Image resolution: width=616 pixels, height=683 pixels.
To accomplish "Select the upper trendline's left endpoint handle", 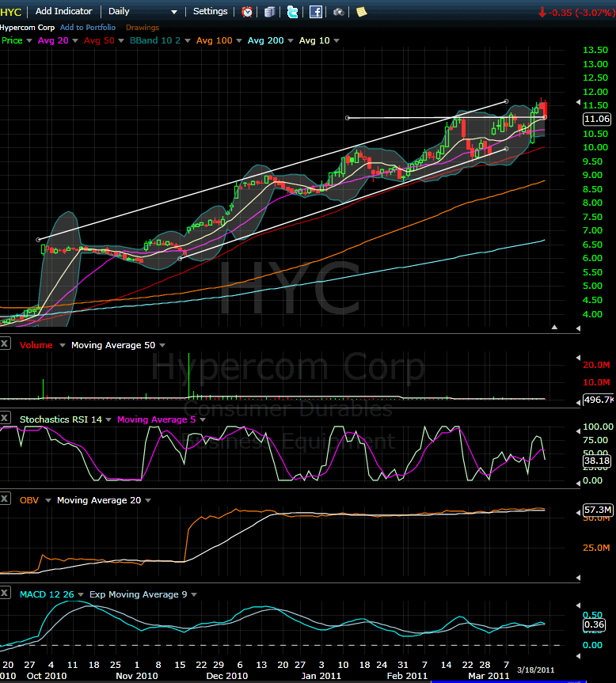I will [x=38, y=240].
